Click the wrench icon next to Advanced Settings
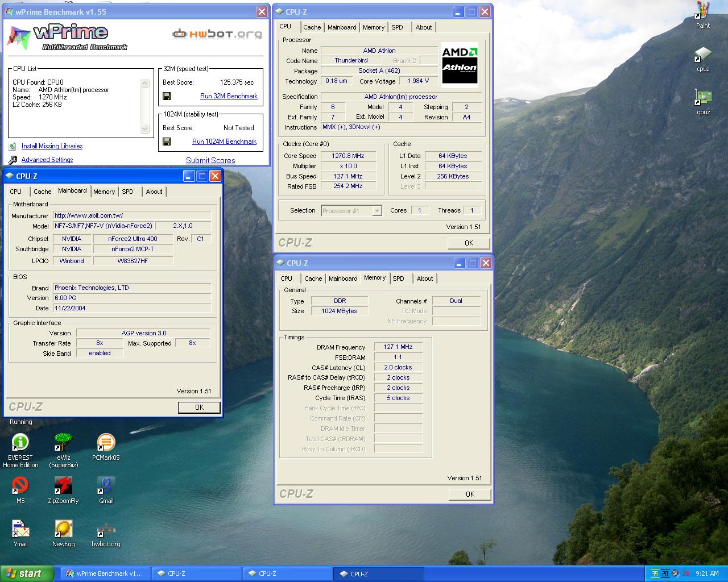The height and width of the screenshot is (582, 728). pos(13,160)
